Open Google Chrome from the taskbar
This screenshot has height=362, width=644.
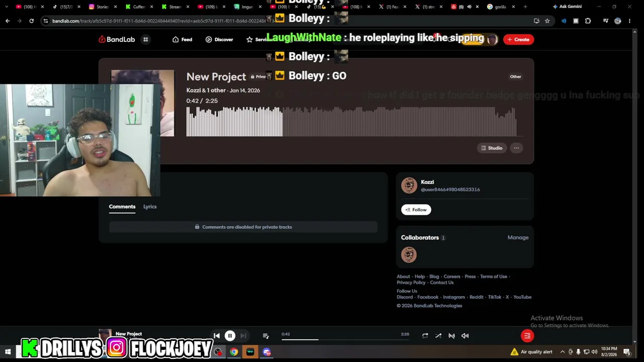(x=234, y=352)
